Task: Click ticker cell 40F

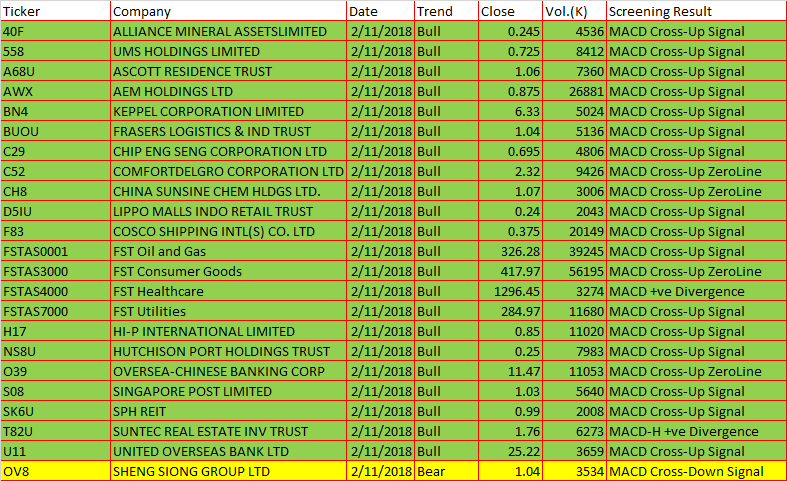Action: pyautogui.click(x=55, y=31)
